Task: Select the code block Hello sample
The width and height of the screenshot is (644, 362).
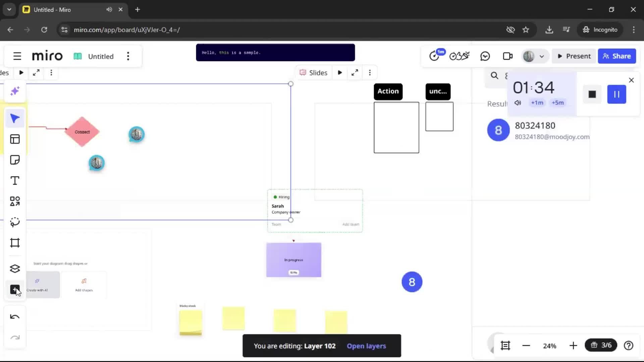Action: tap(275, 53)
